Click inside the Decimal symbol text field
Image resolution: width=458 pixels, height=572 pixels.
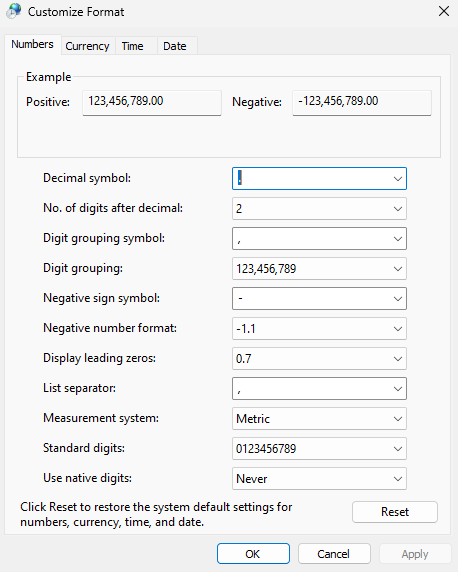tap(311, 179)
